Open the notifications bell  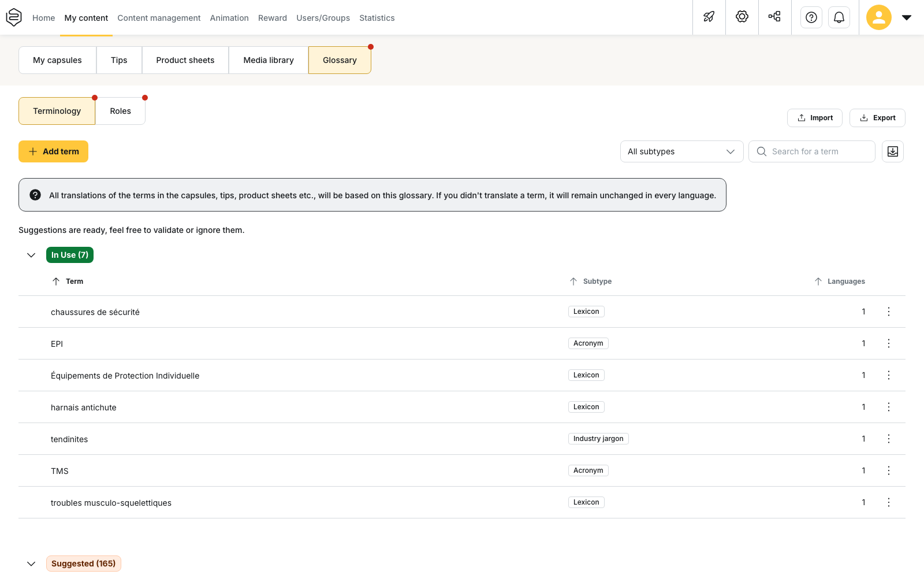point(839,17)
